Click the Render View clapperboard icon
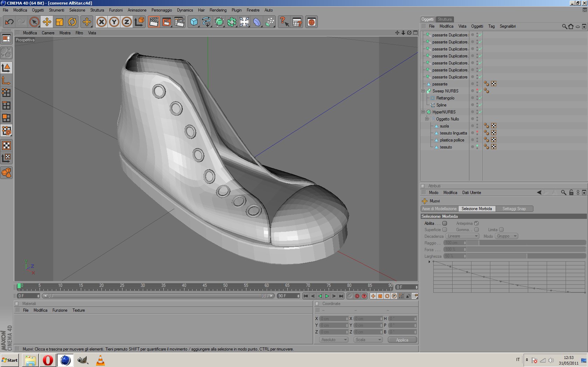 153,22
